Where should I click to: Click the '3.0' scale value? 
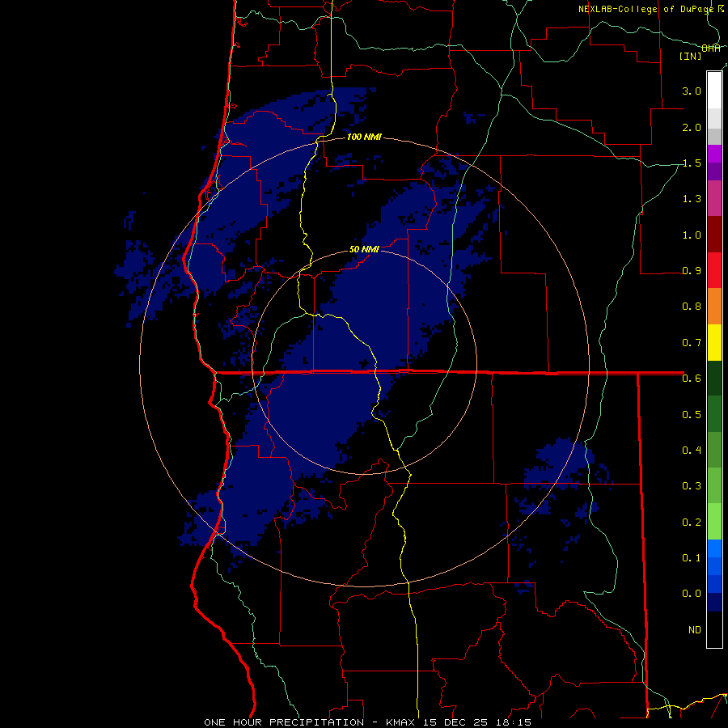tap(692, 91)
